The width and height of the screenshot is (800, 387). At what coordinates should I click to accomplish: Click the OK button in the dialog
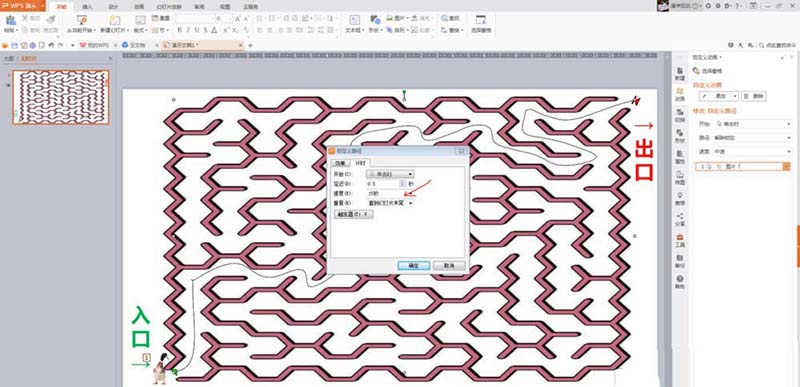coord(413,266)
